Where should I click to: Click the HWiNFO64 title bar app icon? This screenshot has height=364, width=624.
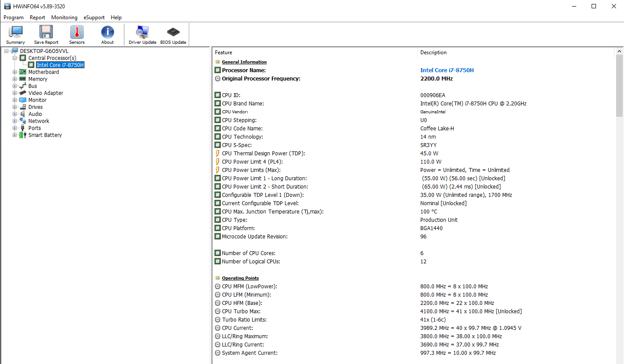[7, 6]
